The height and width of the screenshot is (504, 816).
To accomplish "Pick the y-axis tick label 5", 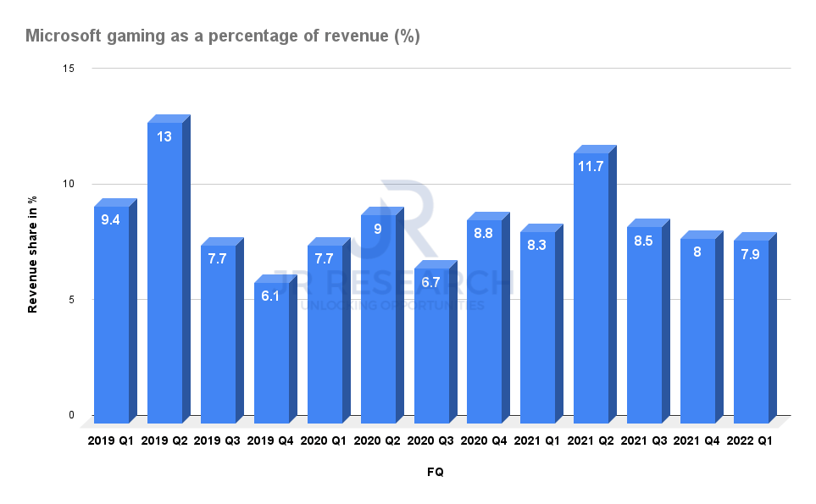I will click(x=71, y=300).
